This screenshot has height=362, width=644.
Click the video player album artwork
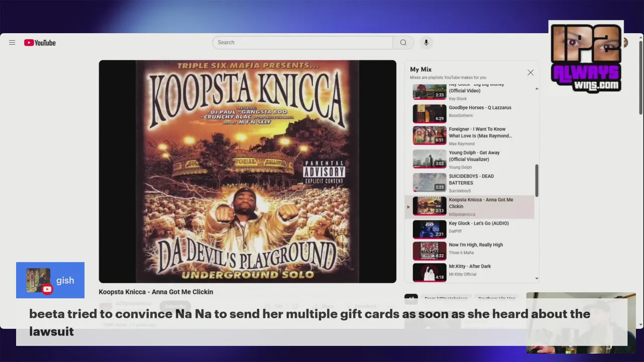click(x=248, y=171)
